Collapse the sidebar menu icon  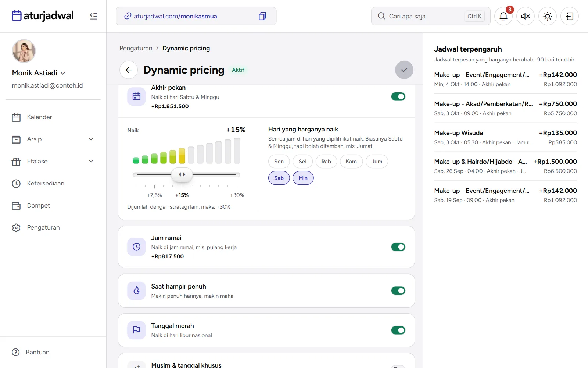tap(93, 16)
